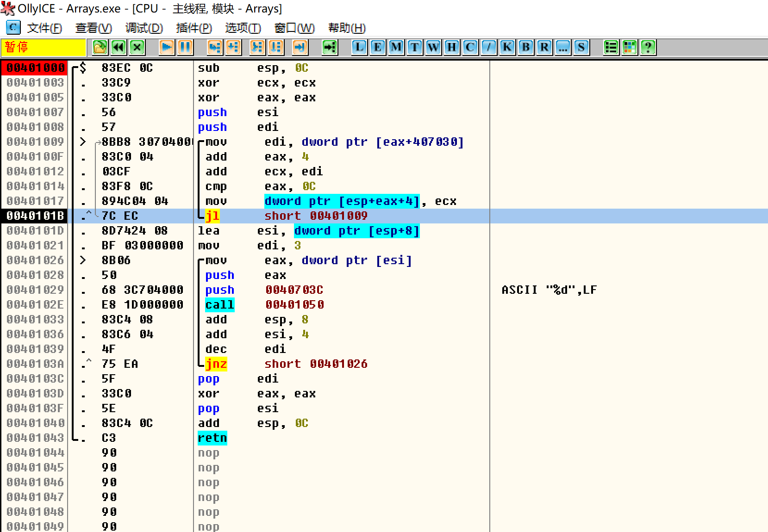The height and width of the screenshot is (532, 768).
Task: Show Call stack with K button
Action: [507, 47]
